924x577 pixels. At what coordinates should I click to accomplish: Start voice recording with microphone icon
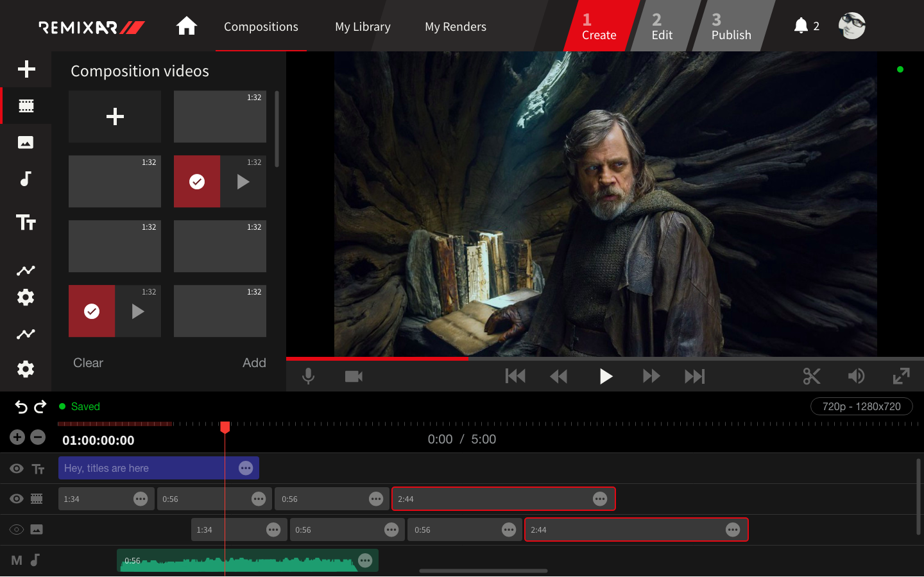[x=309, y=376]
